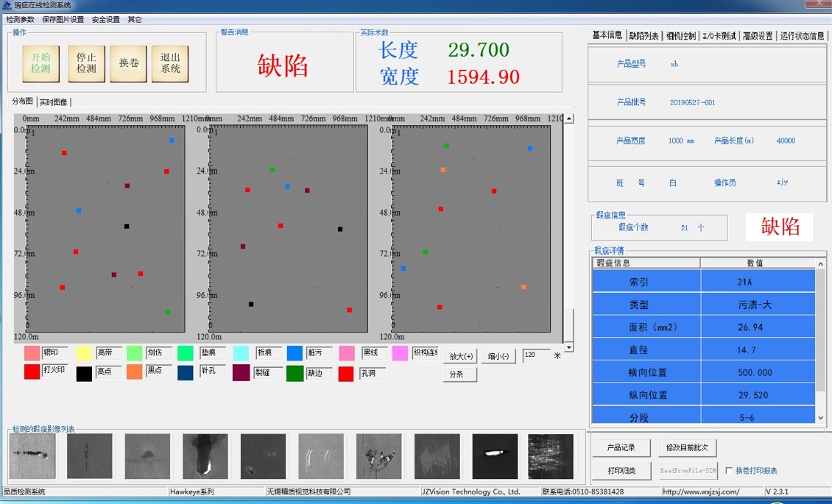Open the 检测参数 menu
Viewport: 832px width, 504px height.
[21, 20]
